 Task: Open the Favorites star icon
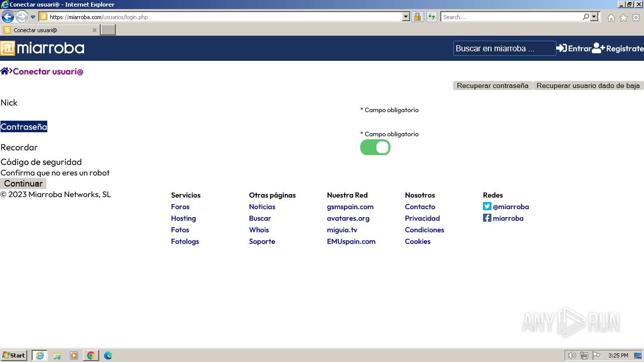[623, 18]
